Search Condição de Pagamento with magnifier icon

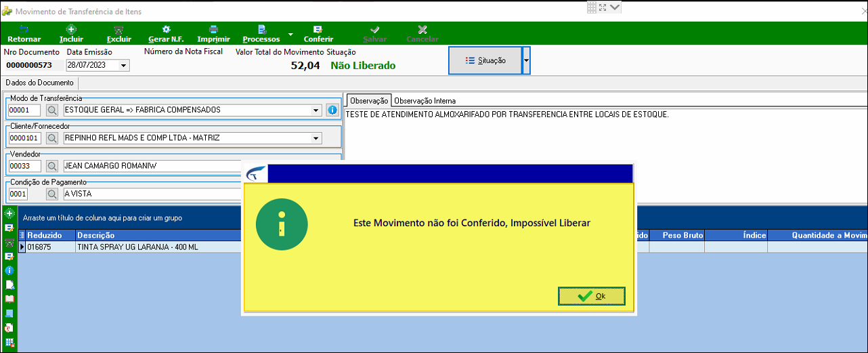(x=52, y=194)
